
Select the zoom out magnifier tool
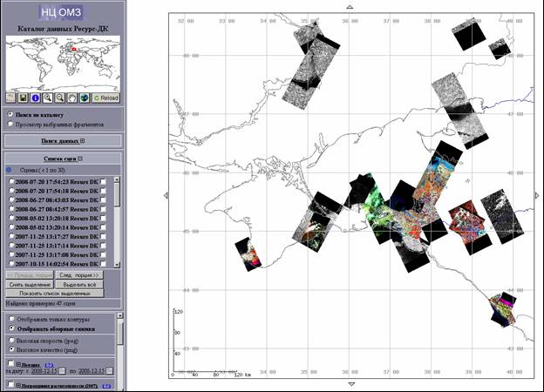[60, 98]
